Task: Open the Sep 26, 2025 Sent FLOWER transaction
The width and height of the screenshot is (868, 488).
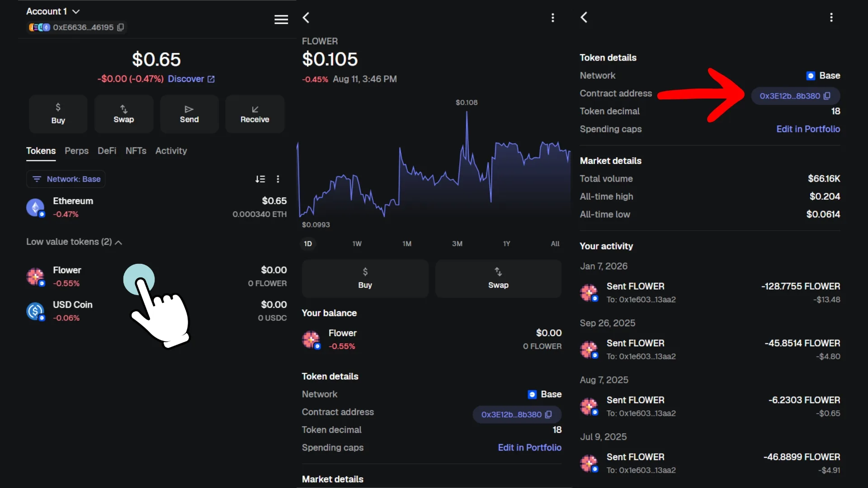Action: (x=710, y=350)
